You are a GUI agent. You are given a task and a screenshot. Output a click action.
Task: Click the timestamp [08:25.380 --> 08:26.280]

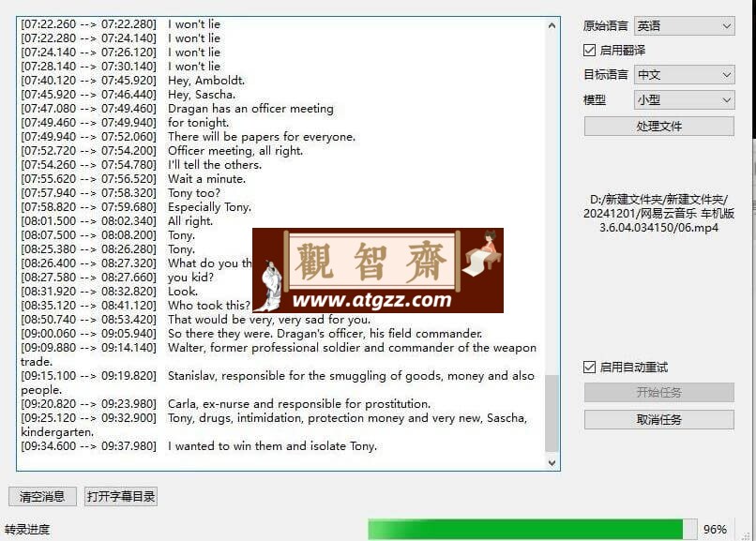[89, 249]
